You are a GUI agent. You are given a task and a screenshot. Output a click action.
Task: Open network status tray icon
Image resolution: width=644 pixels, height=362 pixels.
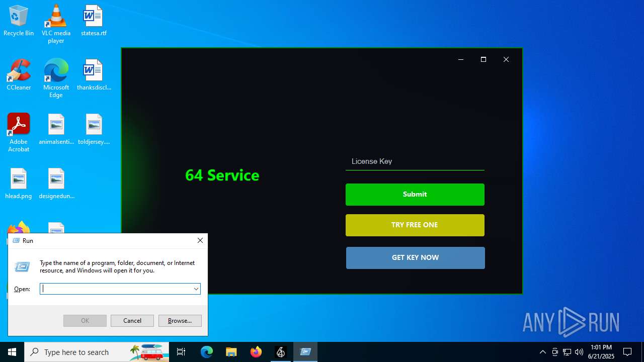point(567,352)
